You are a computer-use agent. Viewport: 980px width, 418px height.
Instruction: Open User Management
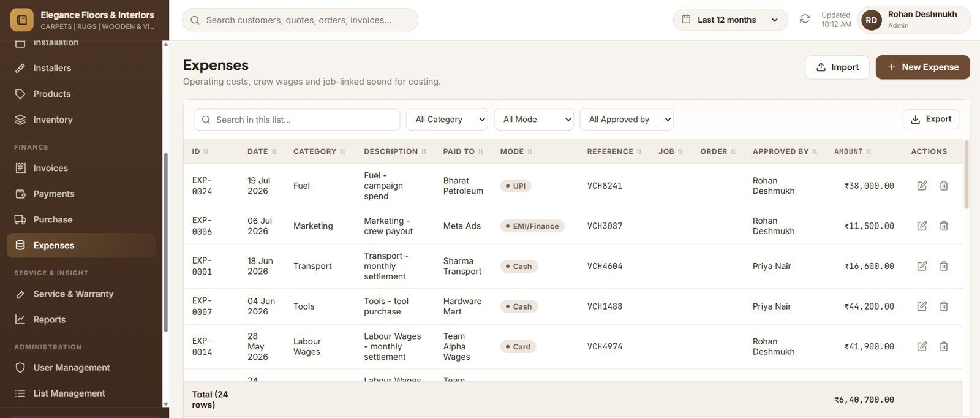(x=81, y=368)
